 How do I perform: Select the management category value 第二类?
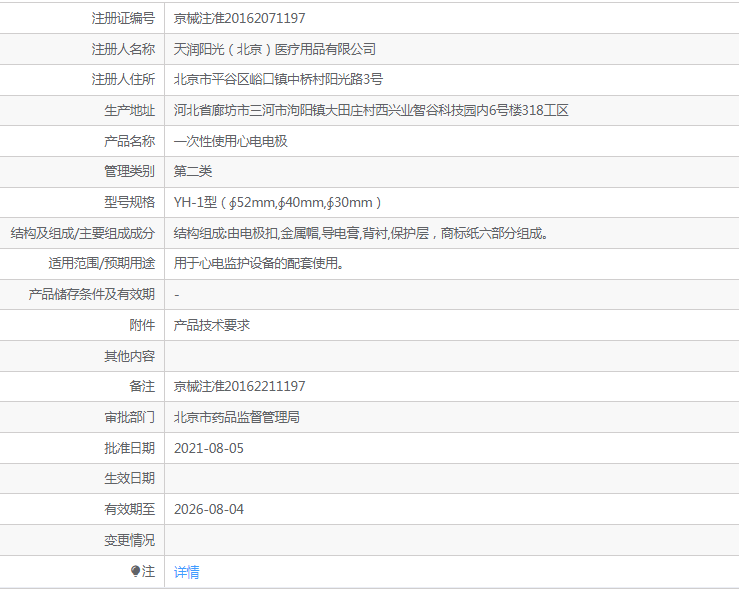point(193,172)
